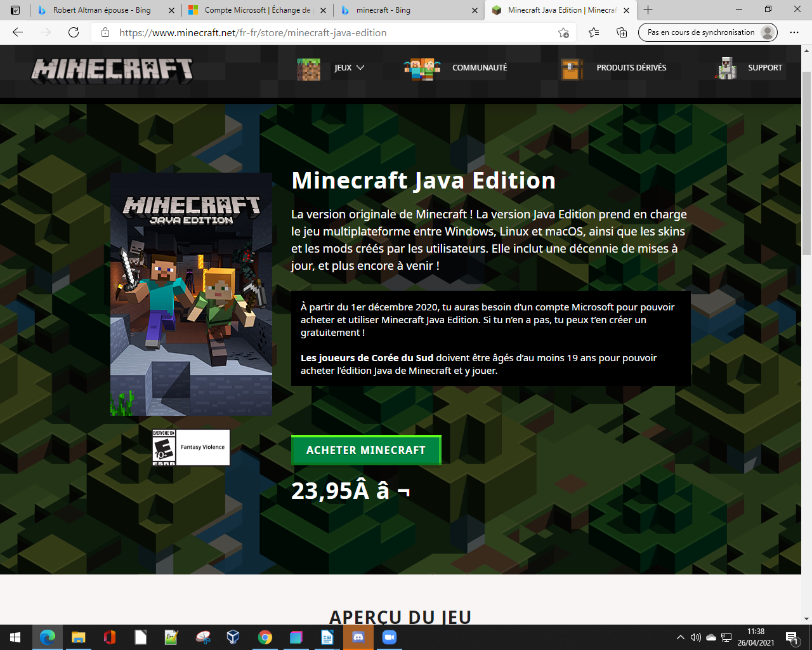Open the PRODUITS DÉRIVÉS menu item
This screenshot has height=650, width=812.
[x=631, y=68]
